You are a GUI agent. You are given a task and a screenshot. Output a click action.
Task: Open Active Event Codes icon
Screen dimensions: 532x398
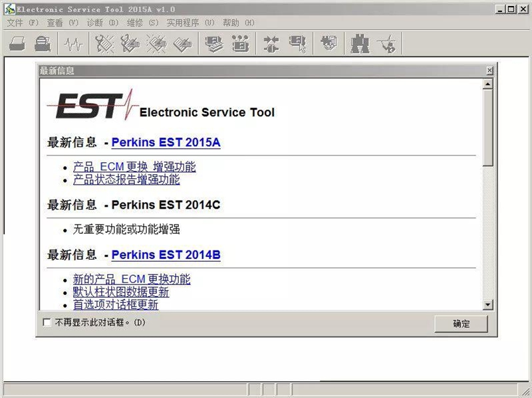156,44
